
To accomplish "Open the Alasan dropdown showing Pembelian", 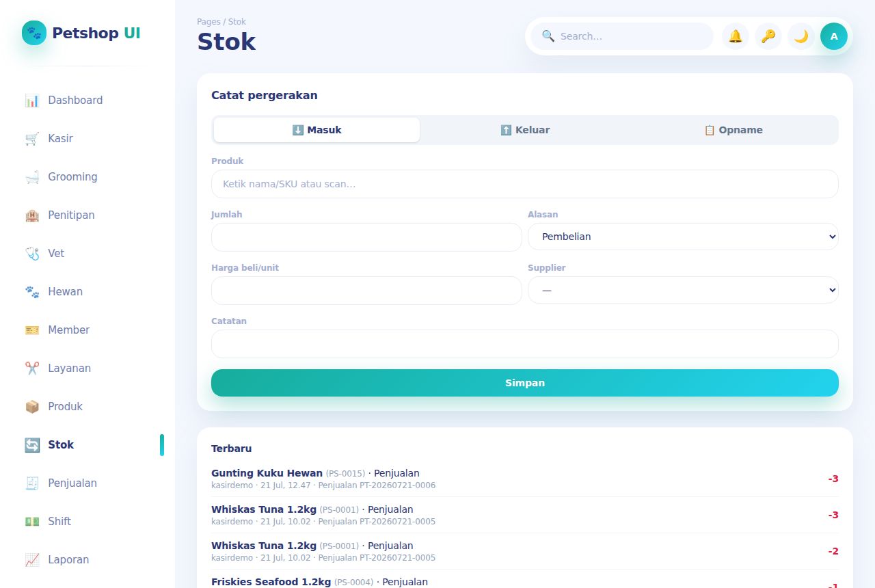I will (x=683, y=237).
